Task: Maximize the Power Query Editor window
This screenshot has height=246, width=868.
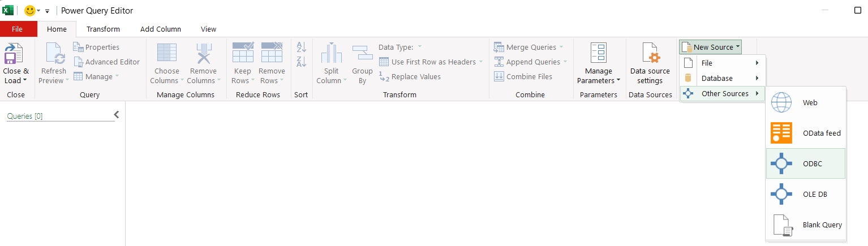Action: (x=857, y=10)
